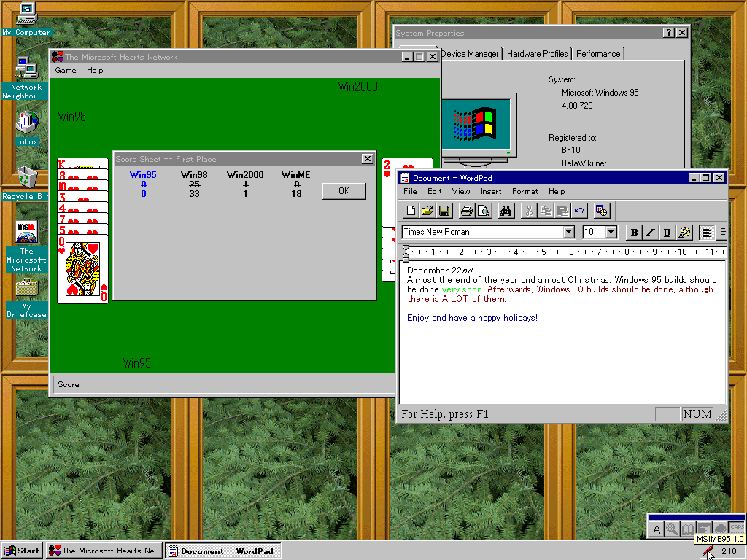This screenshot has height=560, width=747.
Task: Click the MSIME95 pen icon in the tray
Action: [x=708, y=552]
